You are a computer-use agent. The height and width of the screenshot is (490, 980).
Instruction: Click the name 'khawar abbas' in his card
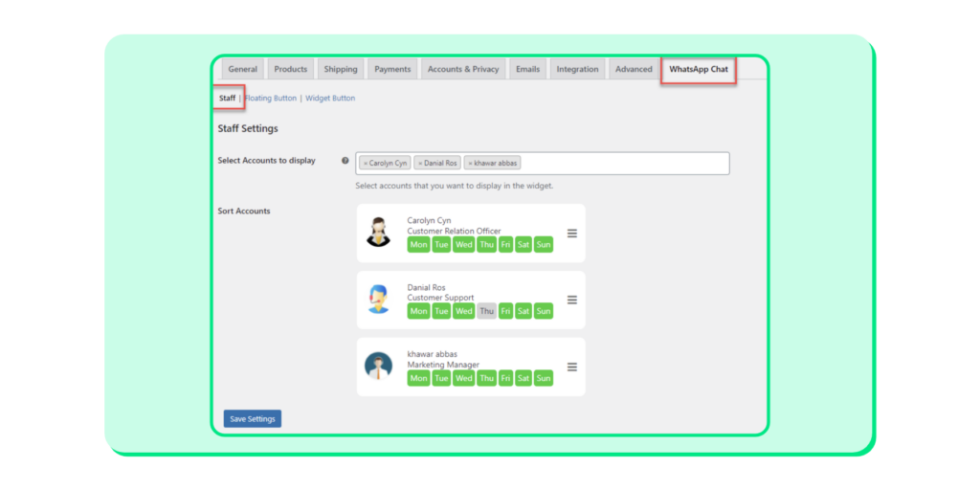click(x=433, y=354)
